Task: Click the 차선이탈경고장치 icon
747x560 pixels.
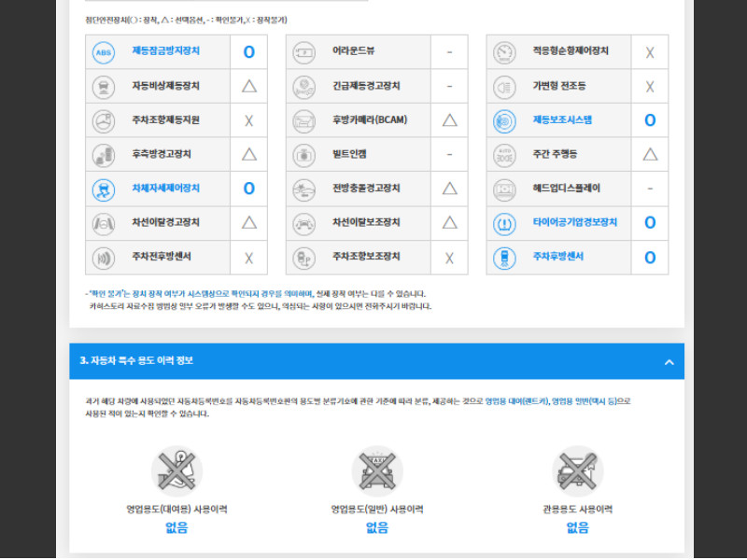Action: coord(104,223)
